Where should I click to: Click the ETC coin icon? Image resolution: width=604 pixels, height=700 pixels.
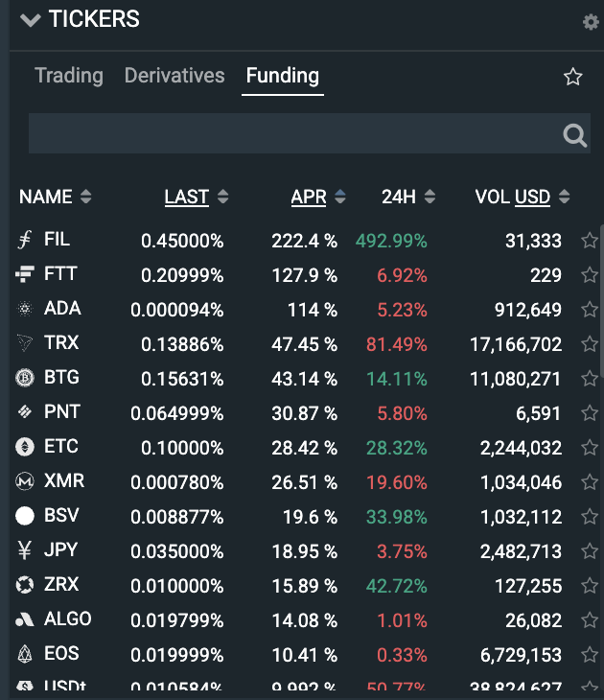click(25, 447)
